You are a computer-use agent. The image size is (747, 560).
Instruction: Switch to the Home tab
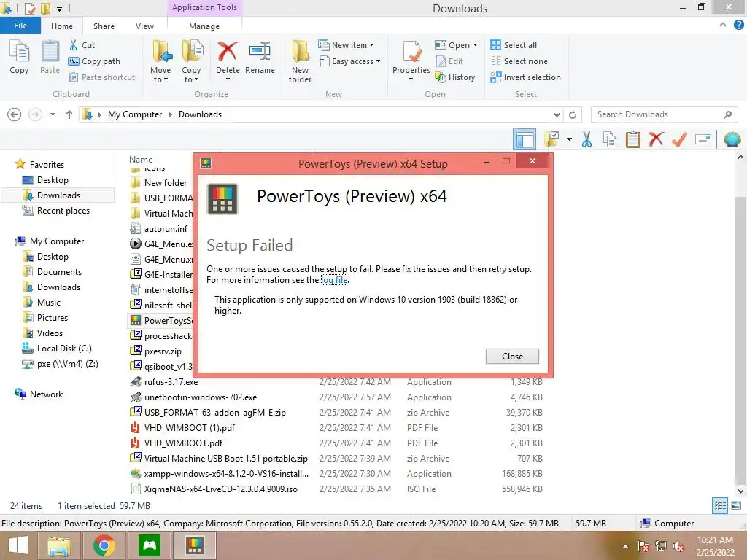click(62, 26)
